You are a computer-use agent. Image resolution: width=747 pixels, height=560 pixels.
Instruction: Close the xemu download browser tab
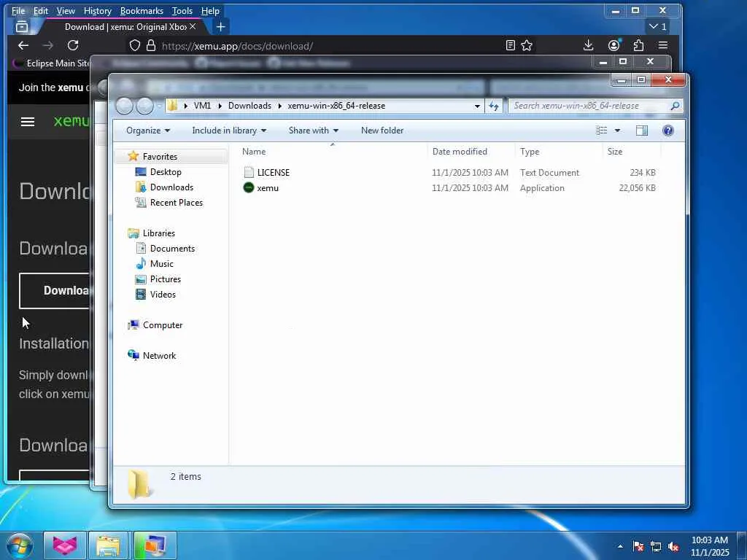coord(193,27)
